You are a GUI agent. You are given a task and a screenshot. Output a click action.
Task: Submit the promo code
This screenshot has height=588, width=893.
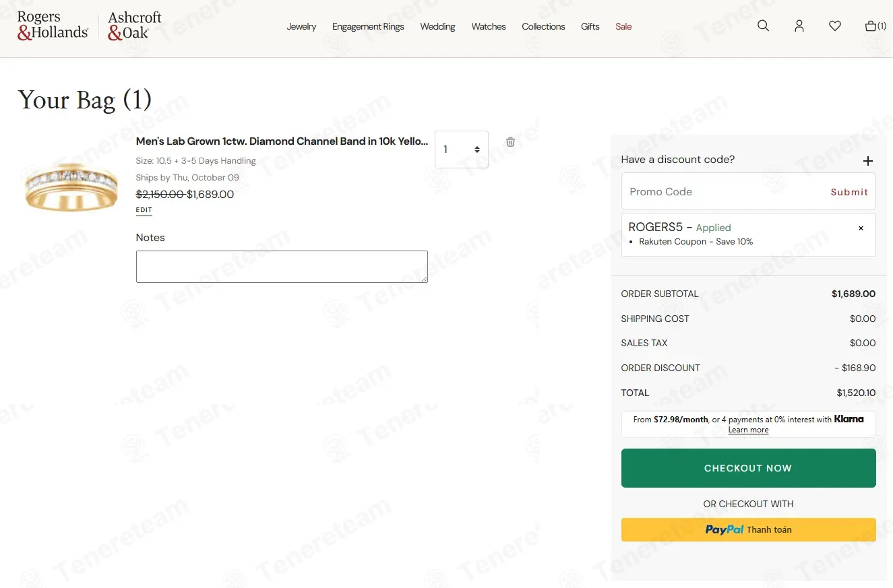[849, 192]
